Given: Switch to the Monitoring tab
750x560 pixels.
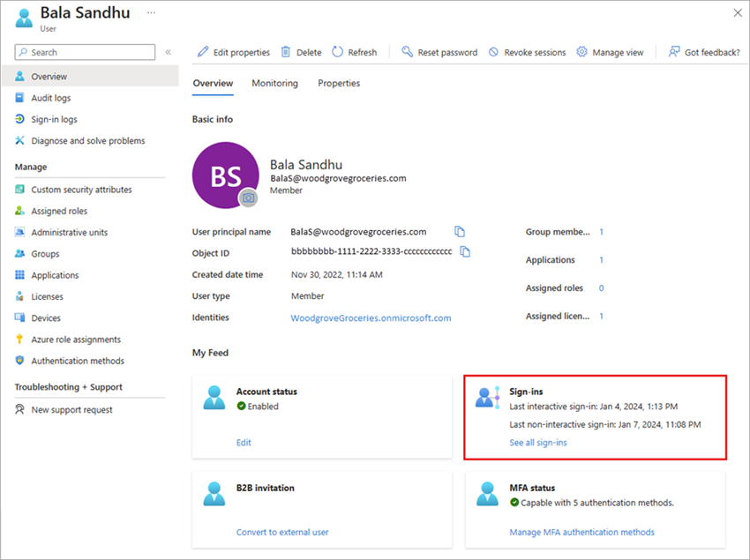Looking at the screenshot, I should (x=274, y=83).
